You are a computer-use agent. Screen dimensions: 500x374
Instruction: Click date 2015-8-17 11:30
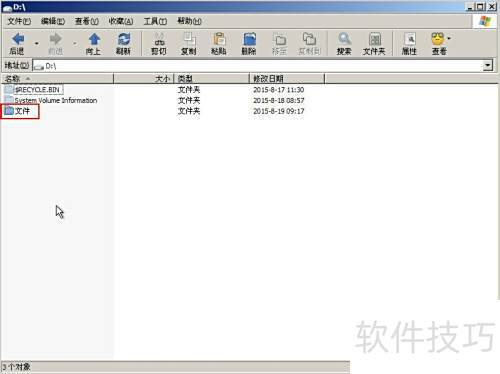[x=279, y=90]
